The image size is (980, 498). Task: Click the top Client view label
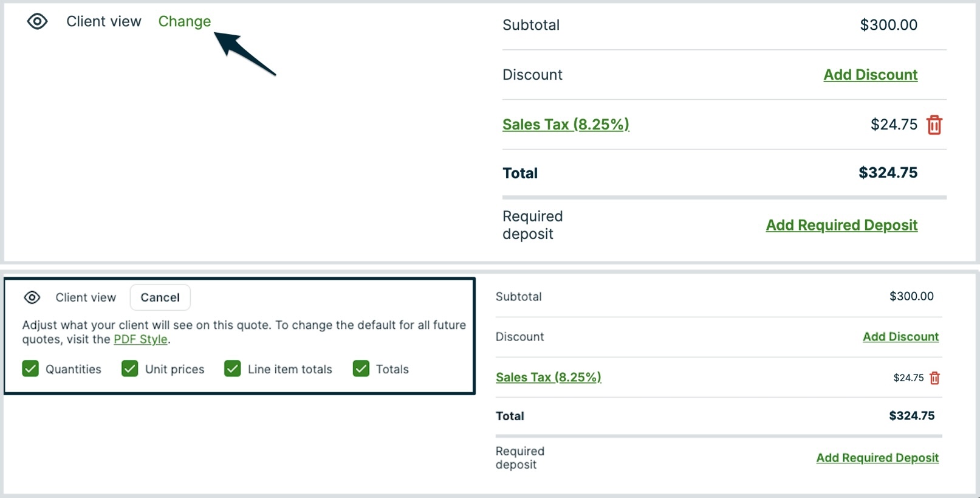point(104,21)
